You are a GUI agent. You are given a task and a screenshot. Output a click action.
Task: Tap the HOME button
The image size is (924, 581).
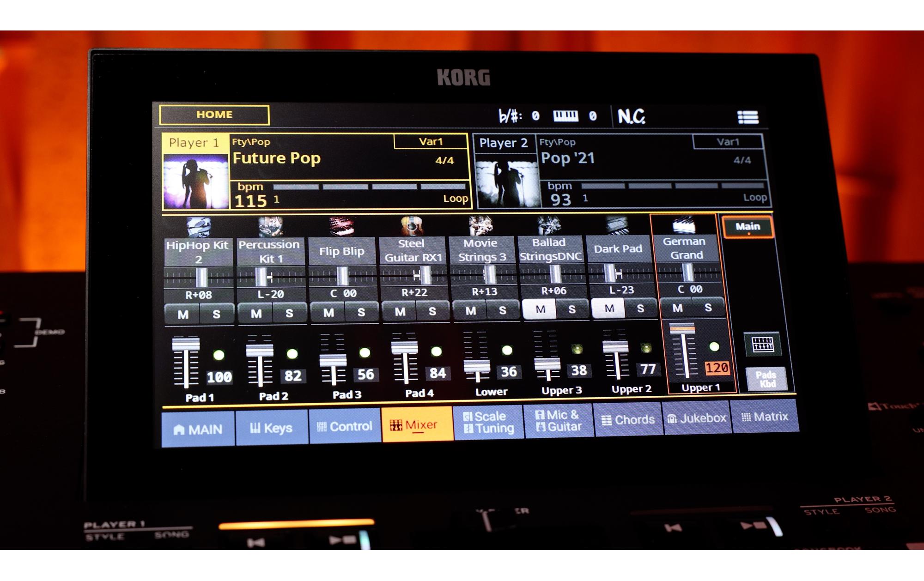click(x=214, y=115)
